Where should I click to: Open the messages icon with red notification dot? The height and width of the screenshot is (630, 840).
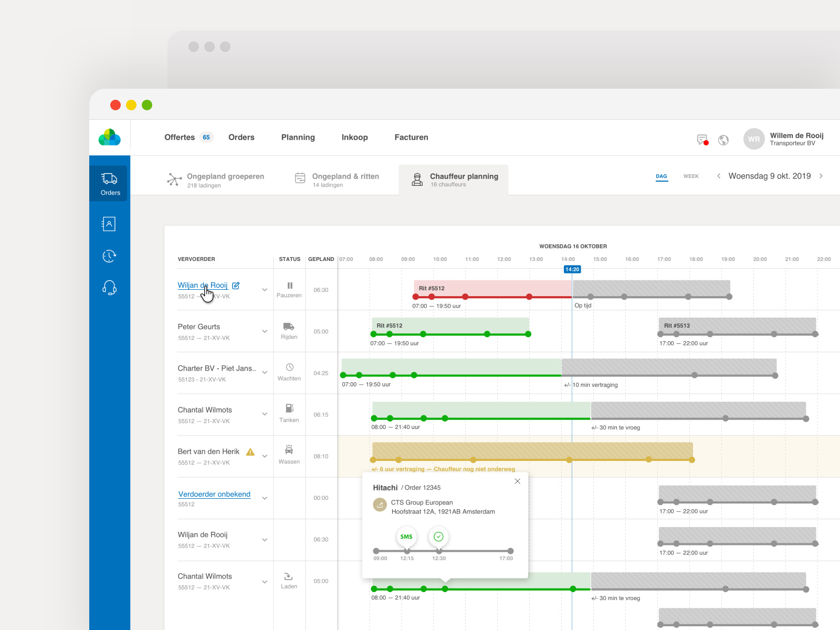click(x=701, y=140)
